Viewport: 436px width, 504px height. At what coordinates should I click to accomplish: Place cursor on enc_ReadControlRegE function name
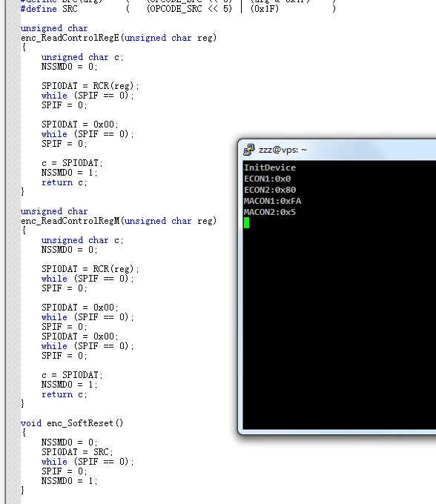point(70,38)
